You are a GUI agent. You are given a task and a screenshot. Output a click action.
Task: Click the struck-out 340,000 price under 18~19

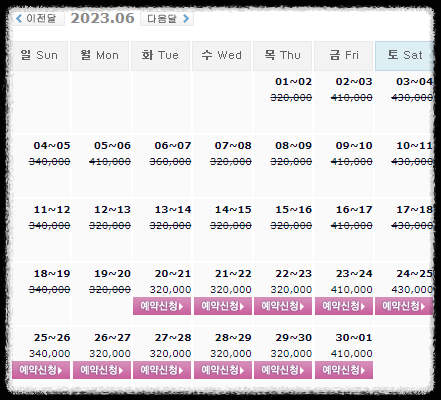click(50, 289)
